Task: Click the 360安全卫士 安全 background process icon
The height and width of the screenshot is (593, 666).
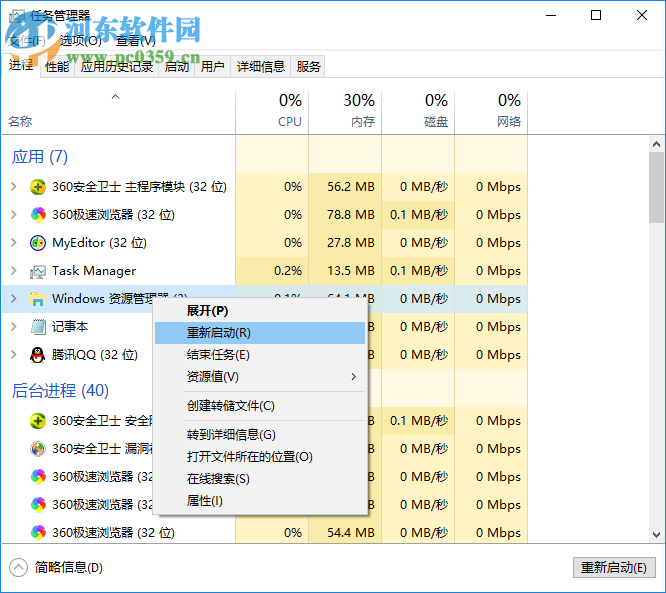Action: point(38,421)
